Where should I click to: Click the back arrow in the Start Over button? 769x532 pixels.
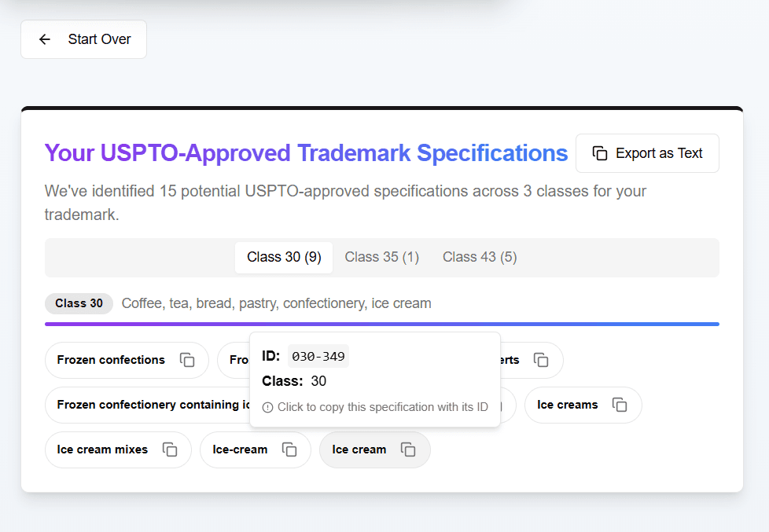[x=44, y=39]
